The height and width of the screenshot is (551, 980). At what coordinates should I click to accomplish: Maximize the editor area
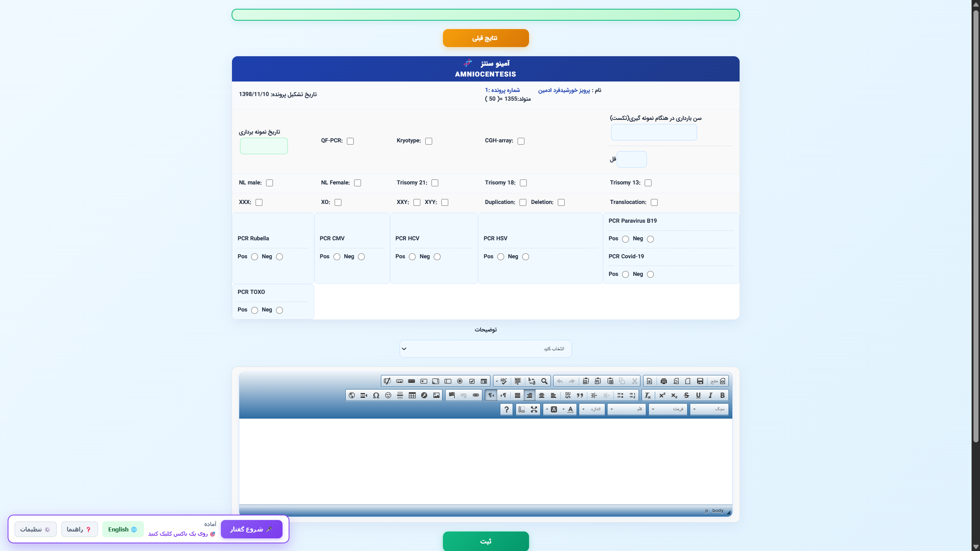[534, 409]
